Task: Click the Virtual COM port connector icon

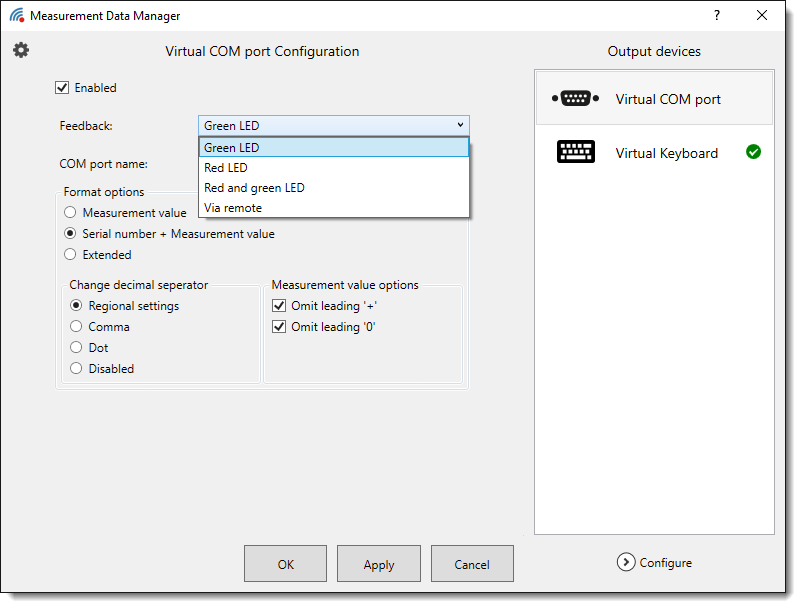Action: click(575, 98)
